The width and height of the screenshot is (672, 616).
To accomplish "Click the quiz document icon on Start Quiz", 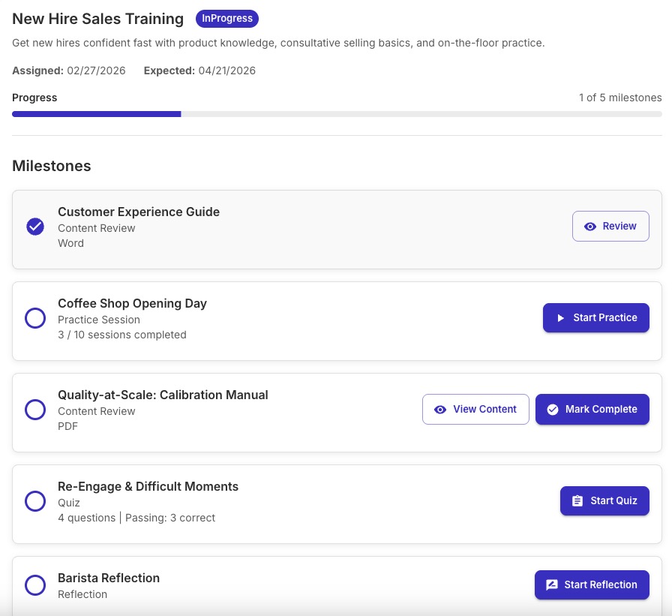I will click(x=578, y=500).
